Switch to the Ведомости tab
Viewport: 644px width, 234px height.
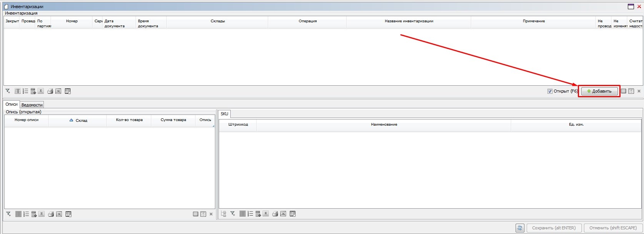(32, 105)
